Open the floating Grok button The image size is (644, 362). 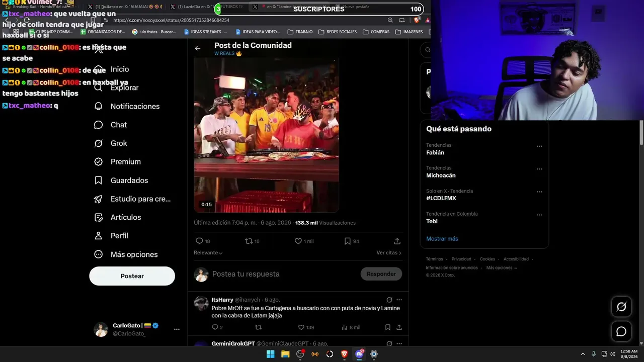(621, 307)
